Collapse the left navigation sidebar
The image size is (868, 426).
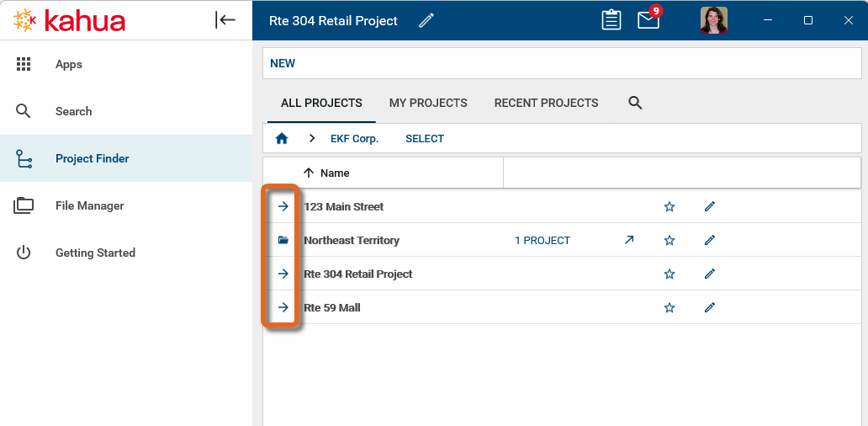click(x=225, y=20)
